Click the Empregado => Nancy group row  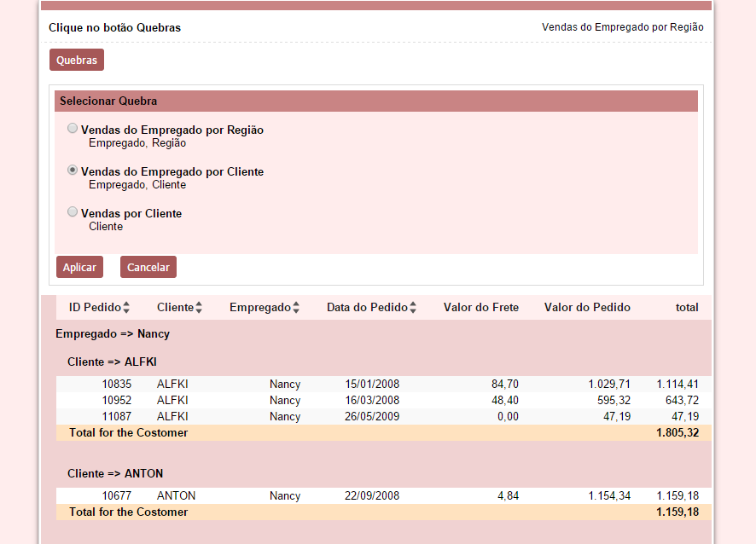(113, 334)
